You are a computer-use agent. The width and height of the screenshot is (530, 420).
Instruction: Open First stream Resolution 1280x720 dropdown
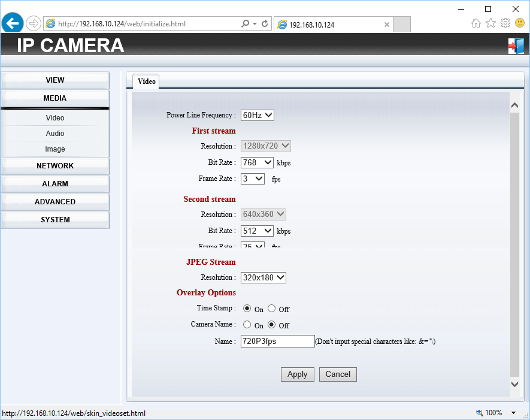pos(266,146)
